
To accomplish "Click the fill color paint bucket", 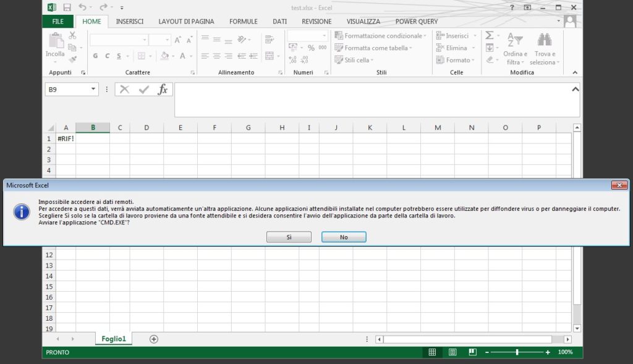I will (164, 56).
